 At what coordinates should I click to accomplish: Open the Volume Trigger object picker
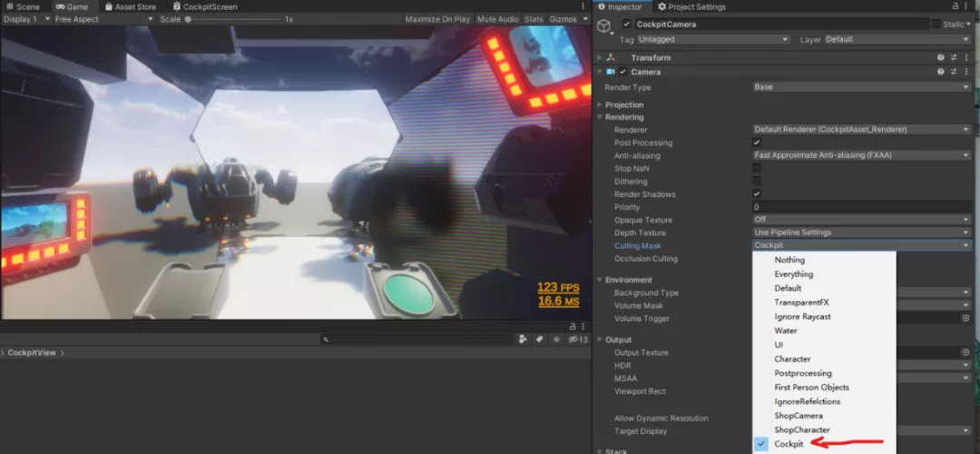tap(965, 319)
